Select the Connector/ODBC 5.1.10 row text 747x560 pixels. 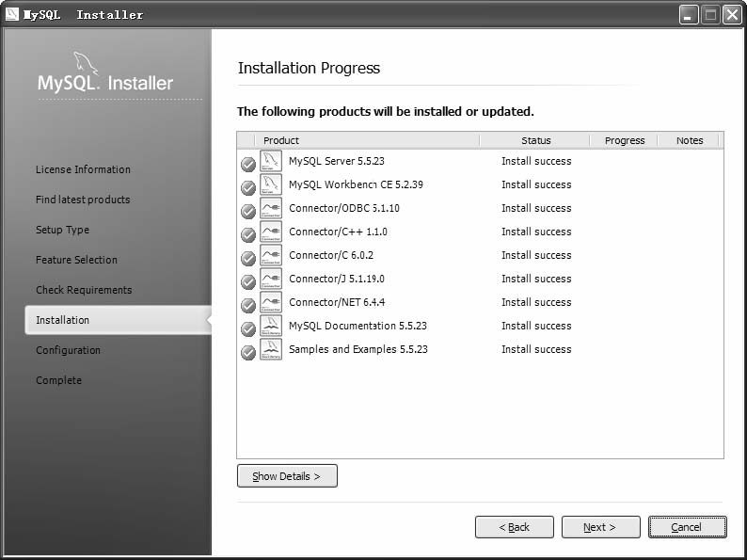tap(344, 208)
